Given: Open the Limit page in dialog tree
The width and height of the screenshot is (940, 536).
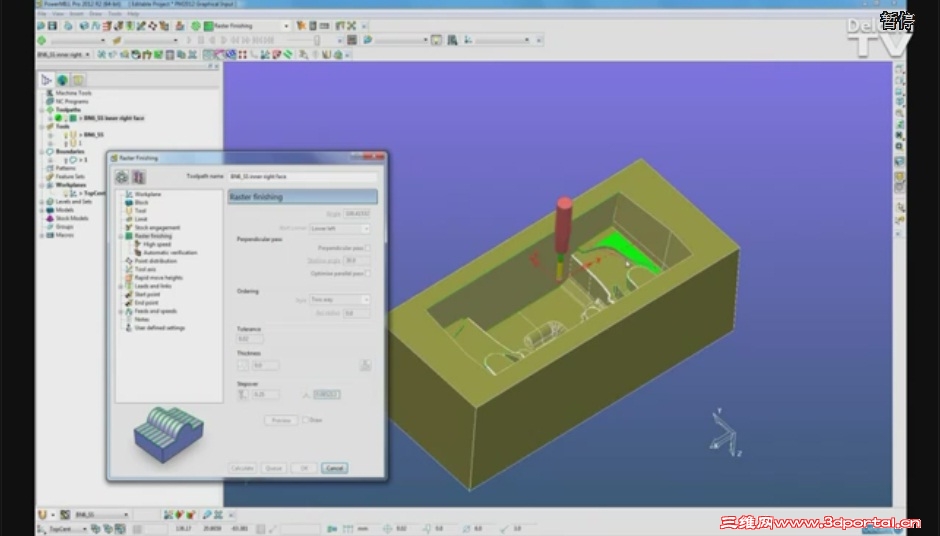Looking at the screenshot, I should point(141,219).
